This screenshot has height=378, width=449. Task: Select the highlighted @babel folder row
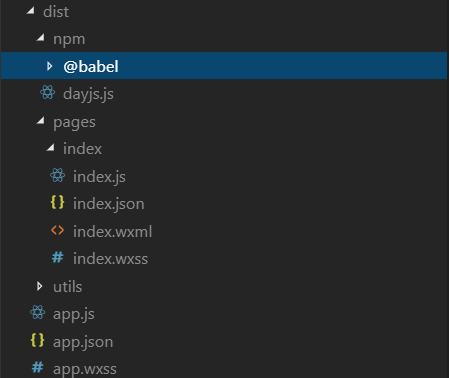coord(224,66)
